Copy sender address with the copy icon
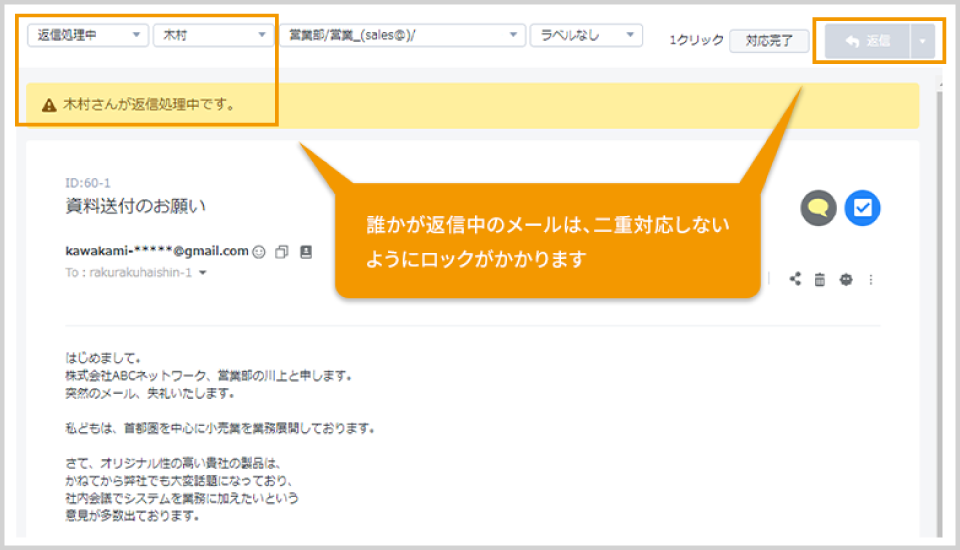Image resolution: width=960 pixels, height=550 pixels. point(282,252)
